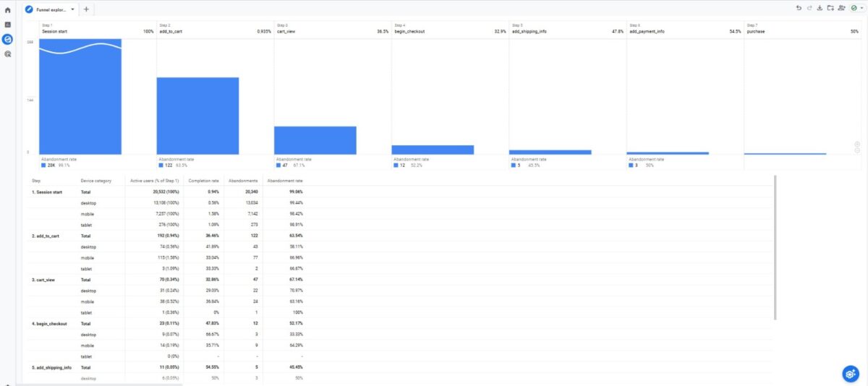
Task: Select the add_to_cart funnel bar
Action: tap(197, 115)
